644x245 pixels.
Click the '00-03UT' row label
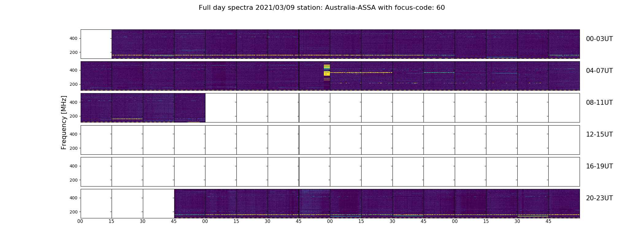pos(599,39)
